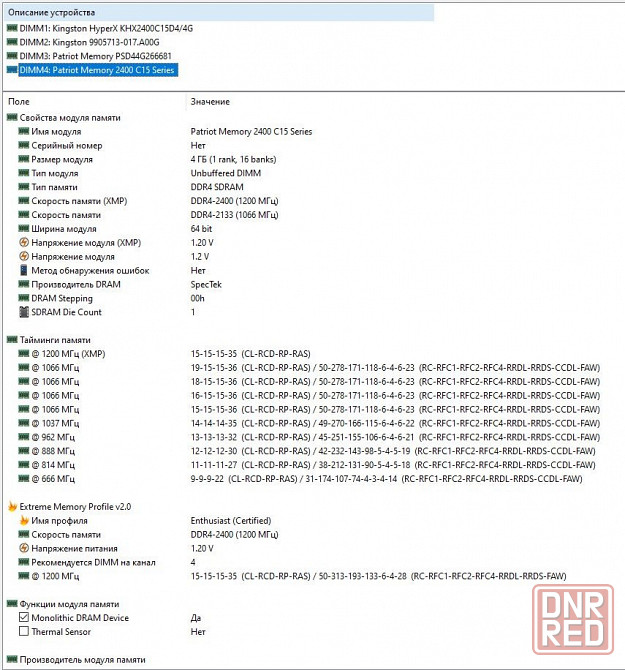Select the '@ 962 МГц' timings row
Screen dimensions: 625x670
309,437
